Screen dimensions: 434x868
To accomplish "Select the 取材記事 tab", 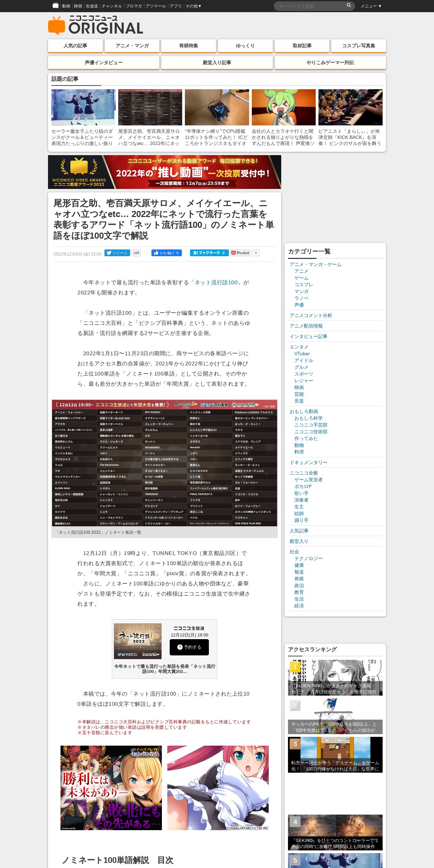I will pyautogui.click(x=302, y=46).
